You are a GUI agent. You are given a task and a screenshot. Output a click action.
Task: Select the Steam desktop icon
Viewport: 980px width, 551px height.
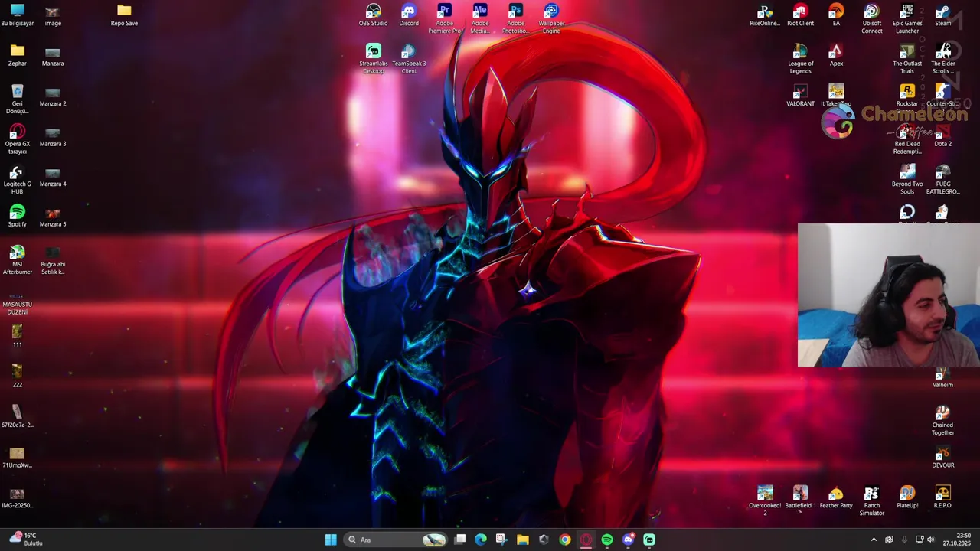(x=942, y=15)
